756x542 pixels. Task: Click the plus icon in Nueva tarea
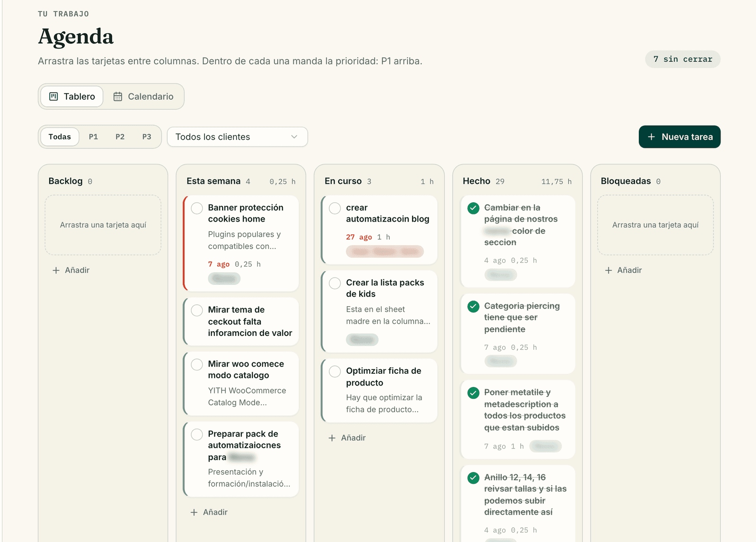pos(652,137)
